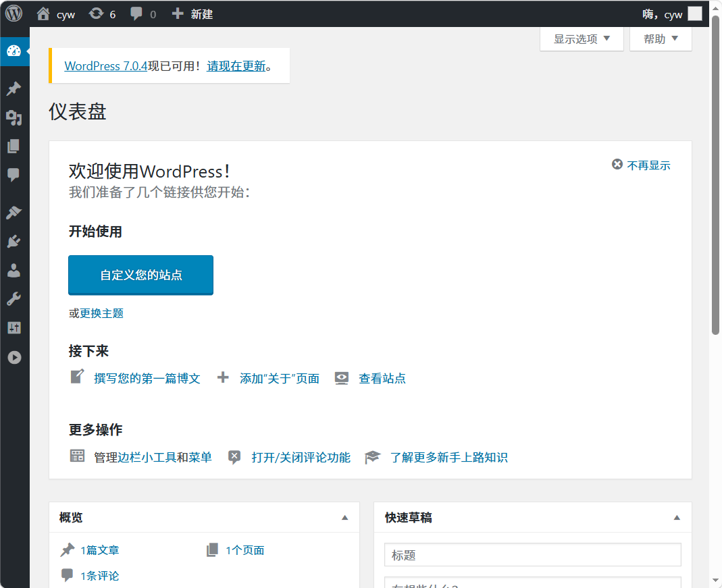Expand 帮助 dropdown

click(661, 39)
